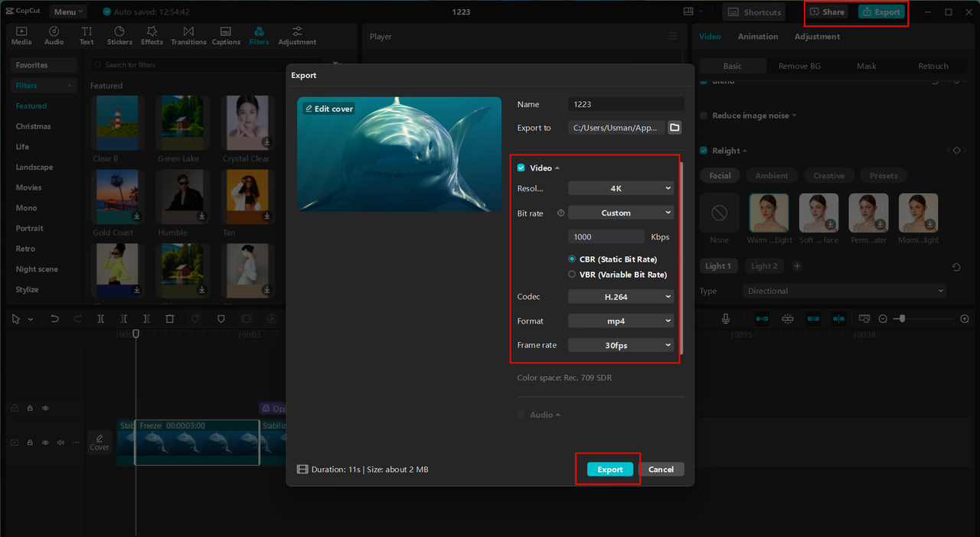Open the Stickers panel tab
980x537 pixels.
pos(119,35)
